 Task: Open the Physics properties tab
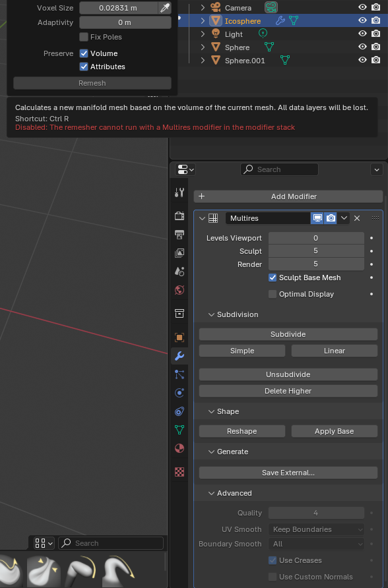click(x=179, y=393)
